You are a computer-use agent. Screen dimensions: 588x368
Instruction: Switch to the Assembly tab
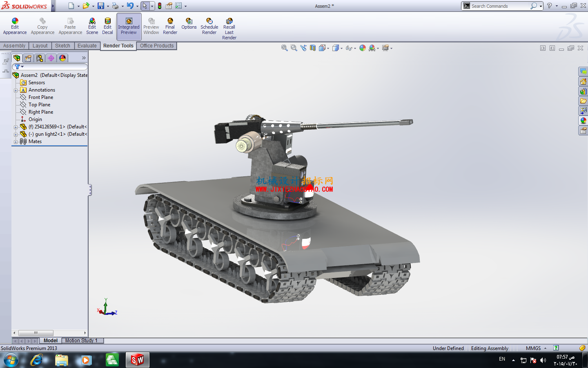click(14, 46)
